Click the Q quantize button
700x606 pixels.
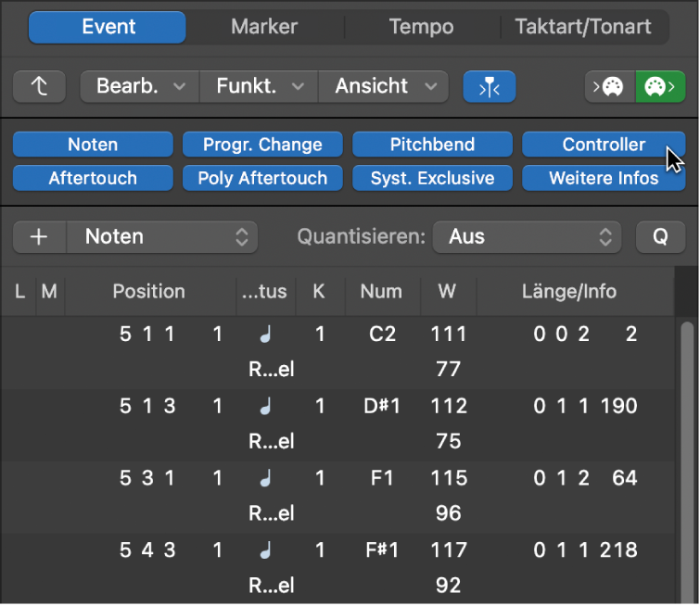[x=660, y=237]
